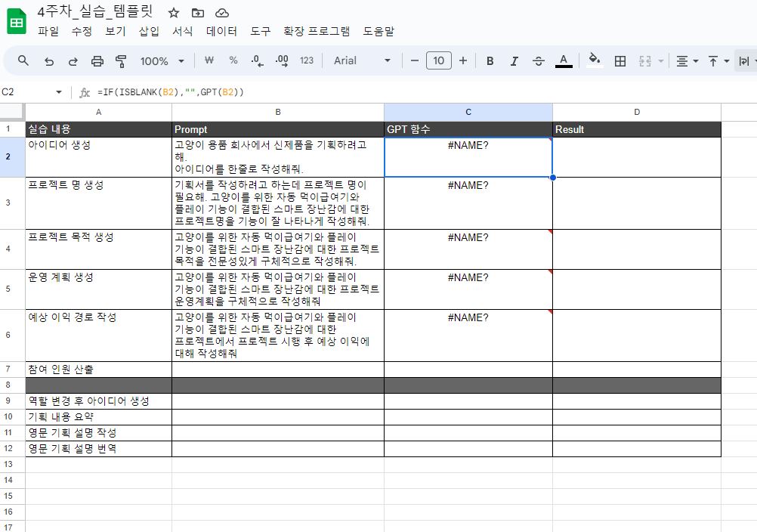Toggle strikethrough formatting

coord(539,60)
